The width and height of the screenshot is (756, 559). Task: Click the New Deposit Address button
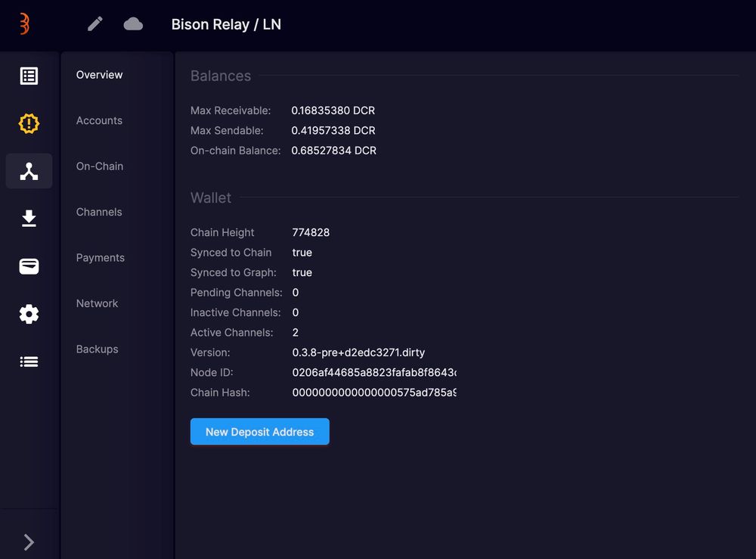click(259, 431)
